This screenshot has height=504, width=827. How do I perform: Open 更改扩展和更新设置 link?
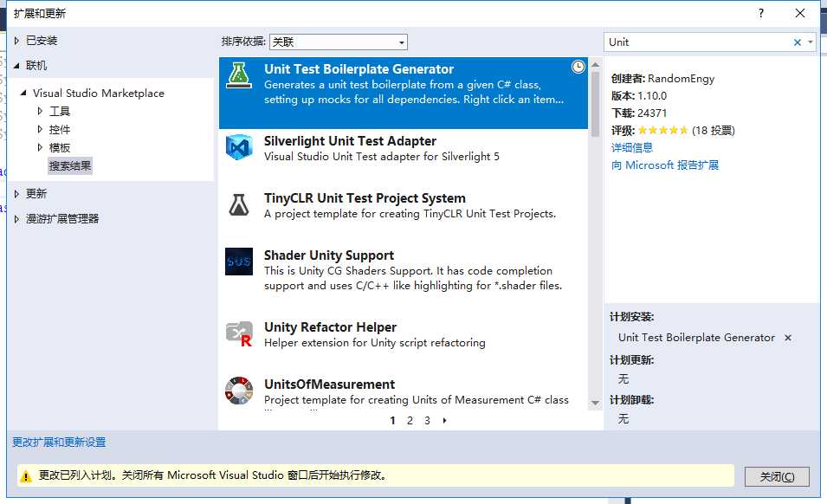[59, 443]
